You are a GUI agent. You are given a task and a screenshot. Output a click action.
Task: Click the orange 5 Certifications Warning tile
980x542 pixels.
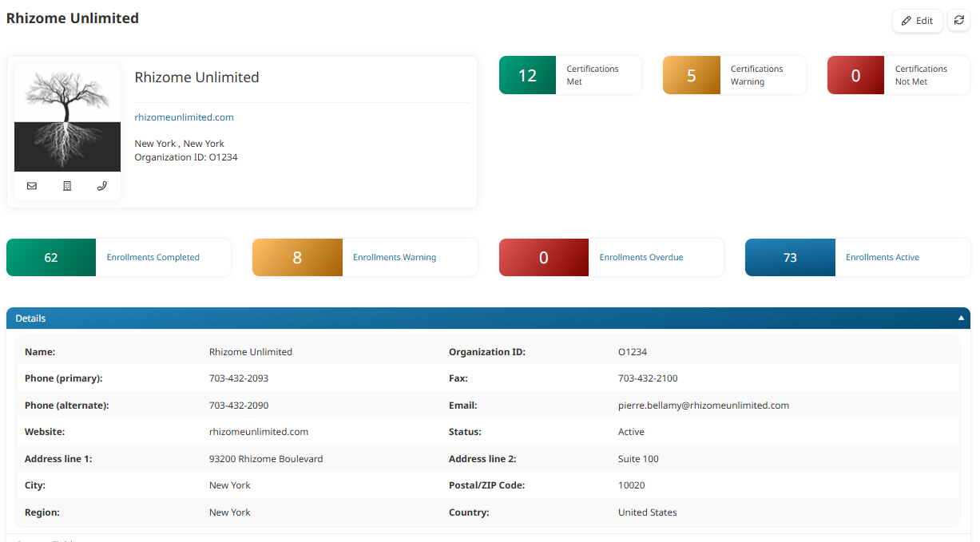pyautogui.click(x=692, y=75)
